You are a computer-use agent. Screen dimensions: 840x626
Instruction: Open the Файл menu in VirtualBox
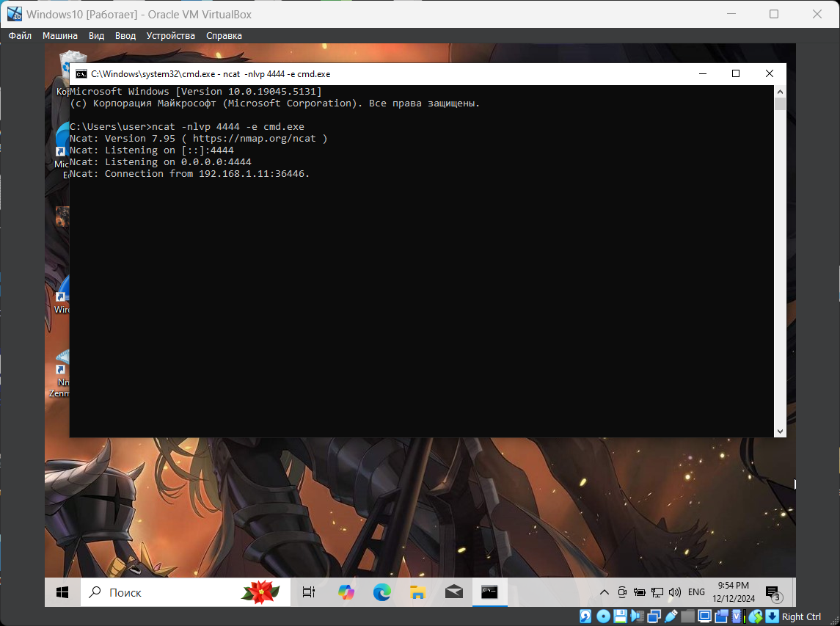(20, 36)
